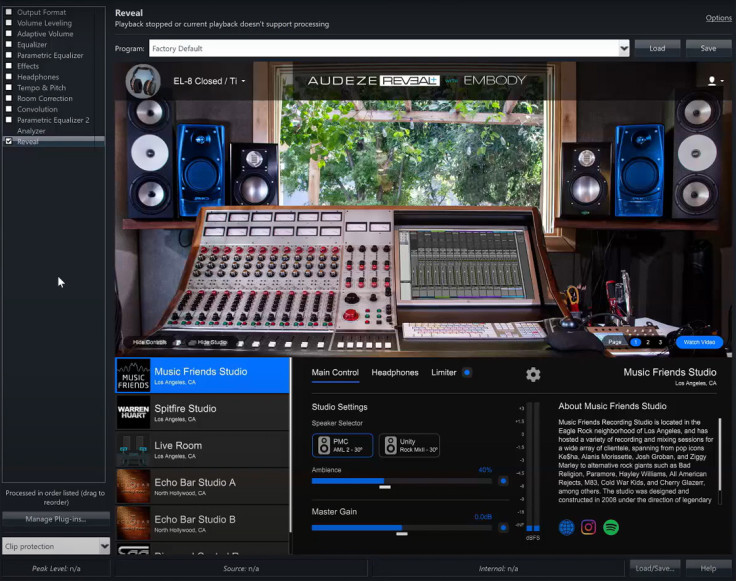Select the Echo Bar Studio B entry
Screen dimensions: 736x581
click(x=203, y=523)
